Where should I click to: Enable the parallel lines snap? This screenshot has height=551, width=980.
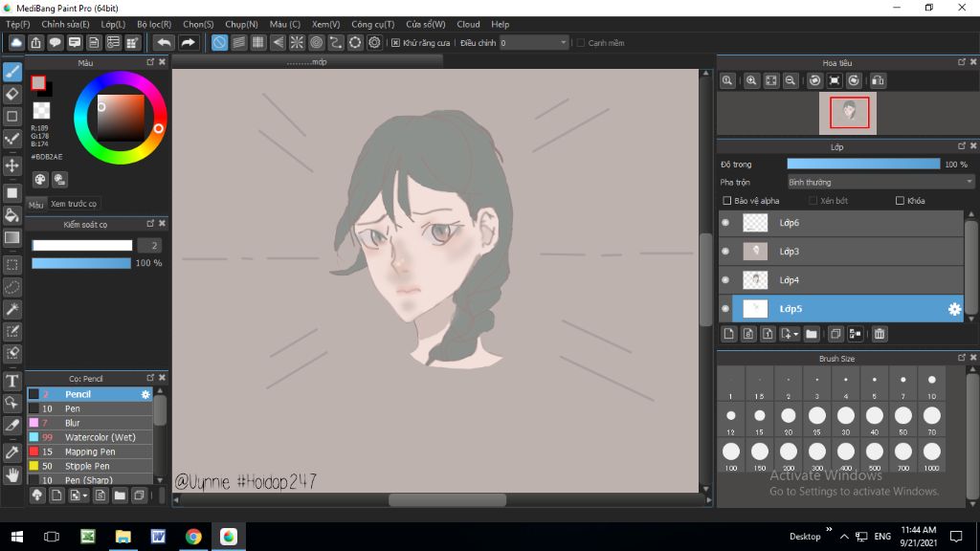click(x=238, y=42)
